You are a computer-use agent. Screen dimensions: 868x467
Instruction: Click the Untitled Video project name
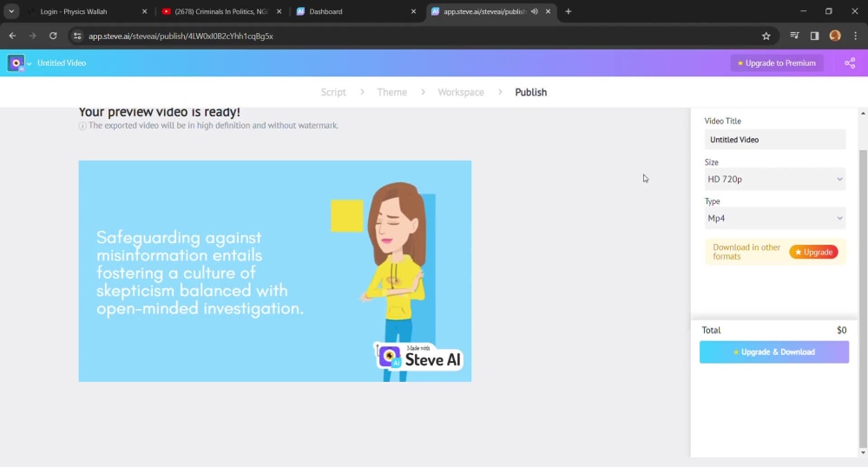(x=62, y=63)
